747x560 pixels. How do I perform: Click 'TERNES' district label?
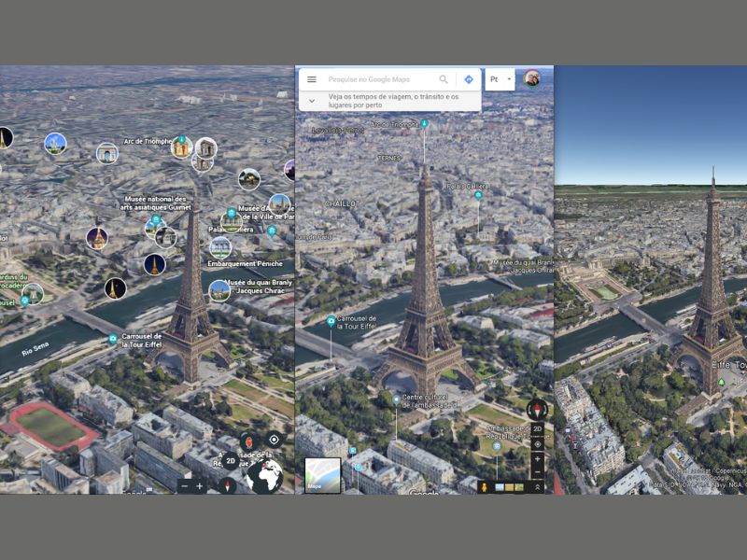[x=389, y=158]
